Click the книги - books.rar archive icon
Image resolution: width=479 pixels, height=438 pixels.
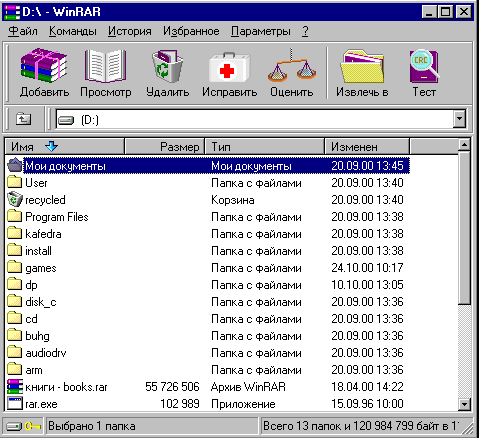(15, 387)
